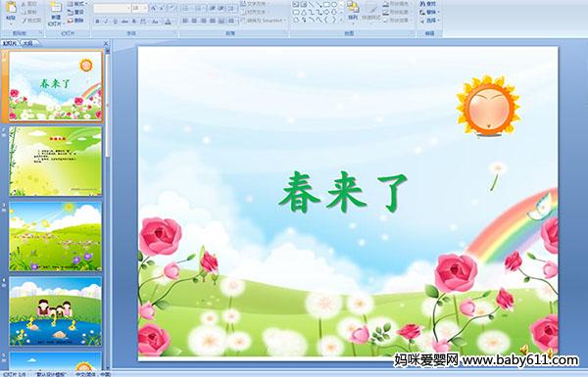
Task: Toggle align text left
Action: click(x=185, y=21)
